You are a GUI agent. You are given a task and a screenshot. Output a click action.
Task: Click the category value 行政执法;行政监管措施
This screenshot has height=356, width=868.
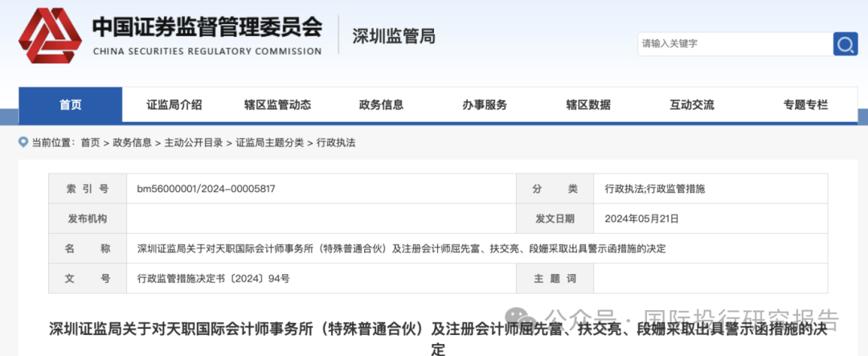[655, 189]
